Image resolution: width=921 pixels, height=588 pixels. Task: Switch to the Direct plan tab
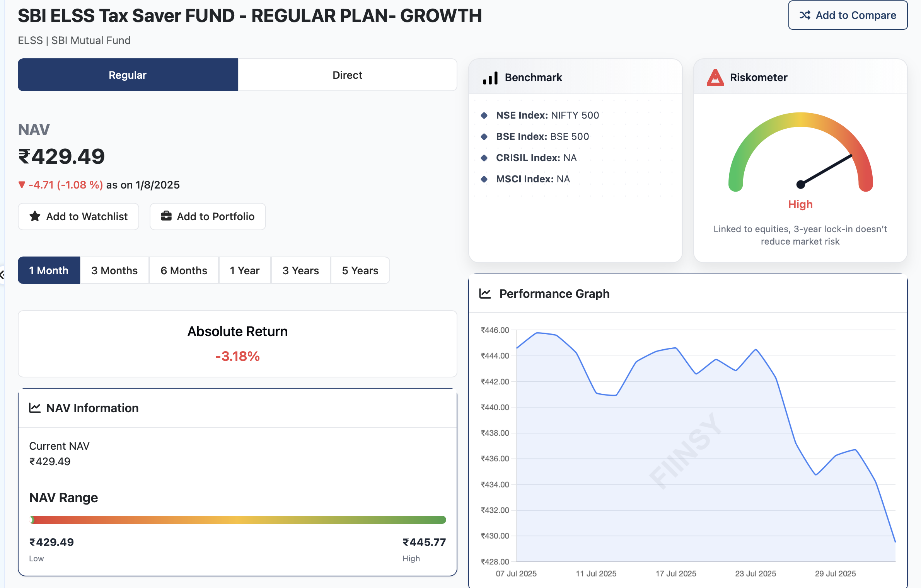pos(347,75)
